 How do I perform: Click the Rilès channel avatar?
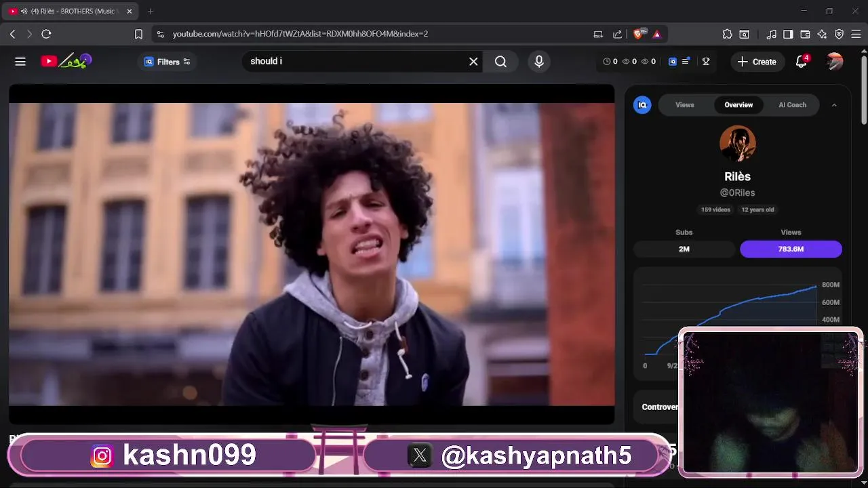pos(738,143)
